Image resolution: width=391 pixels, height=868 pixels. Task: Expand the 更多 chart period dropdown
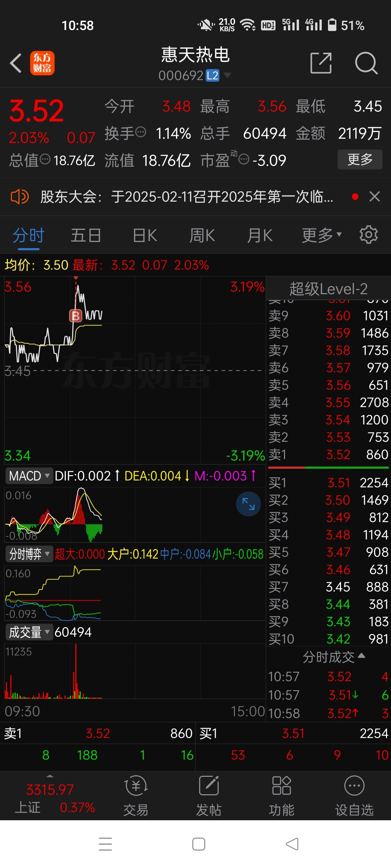[322, 236]
